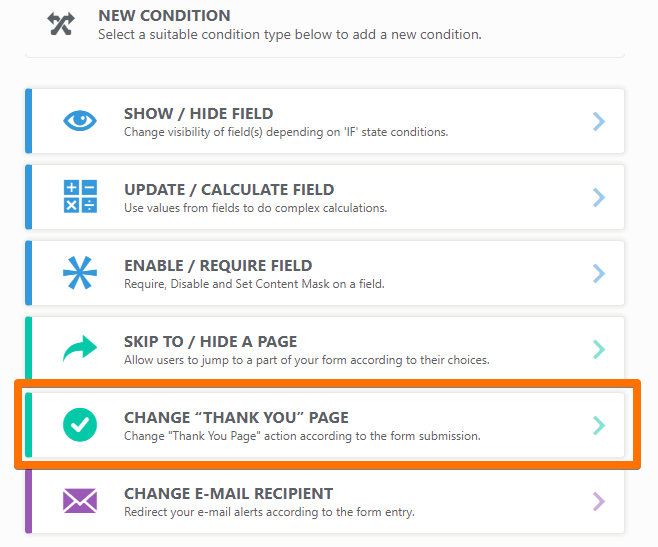Click the asterisk icon for Enable/Require Field
Viewport: 658px width, 547px height.
(80, 273)
